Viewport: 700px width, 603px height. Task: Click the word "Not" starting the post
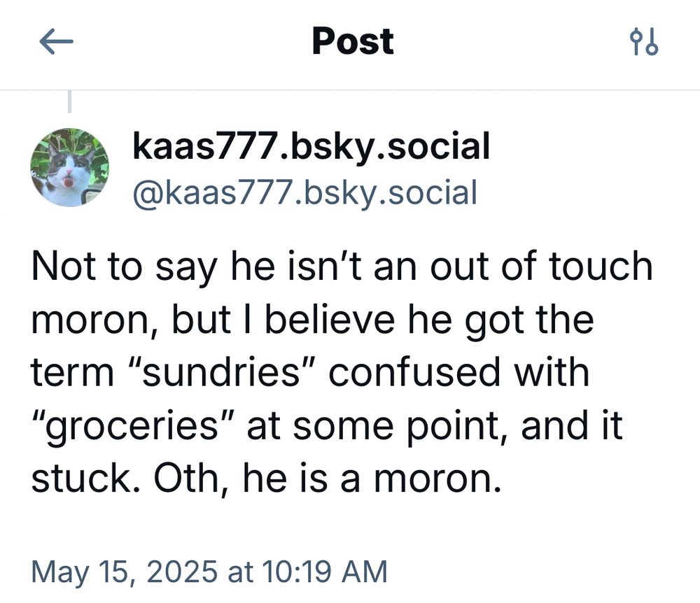(x=64, y=267)
